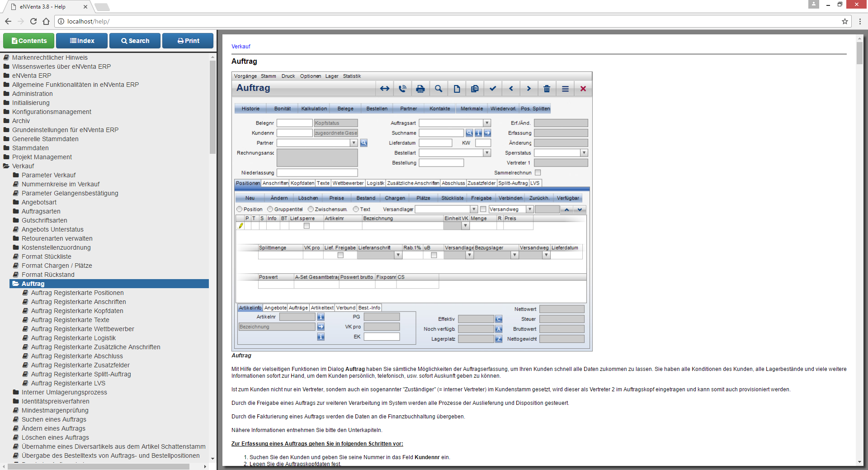
Task: Click the info icon beside Suchname field
Action: tap(478, 133)
